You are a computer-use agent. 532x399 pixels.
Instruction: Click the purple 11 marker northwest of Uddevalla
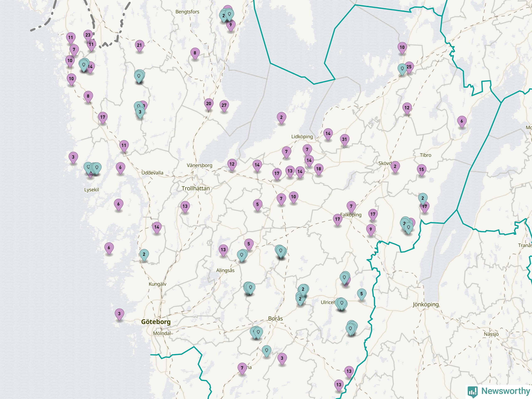coord(124,146)
